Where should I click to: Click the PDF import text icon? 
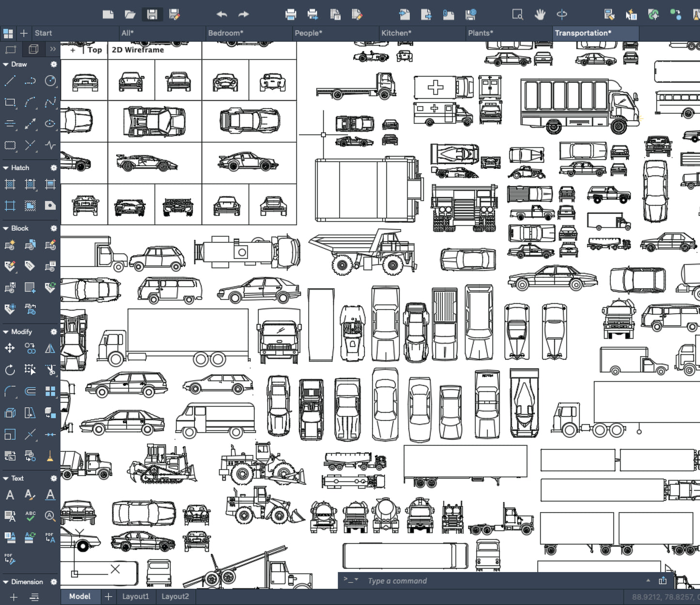(x=50, y=537)
